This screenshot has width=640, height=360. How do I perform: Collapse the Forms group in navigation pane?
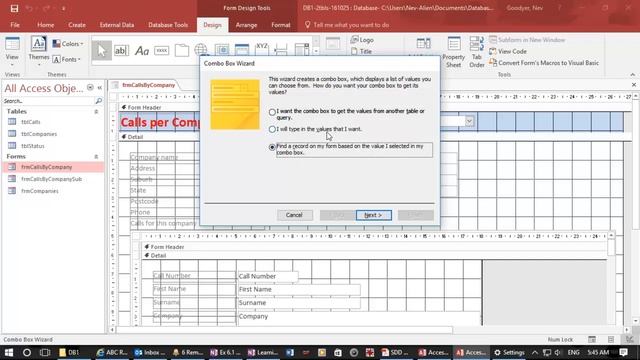96,157
